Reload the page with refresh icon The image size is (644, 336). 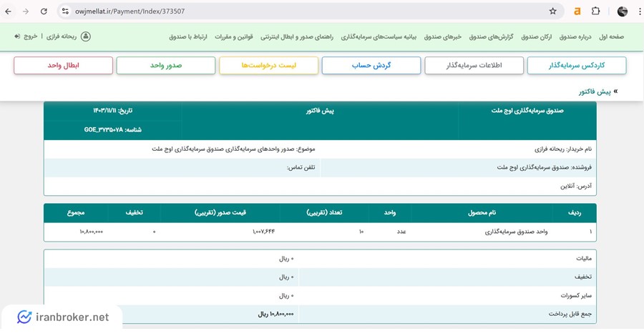pos(44,11)
